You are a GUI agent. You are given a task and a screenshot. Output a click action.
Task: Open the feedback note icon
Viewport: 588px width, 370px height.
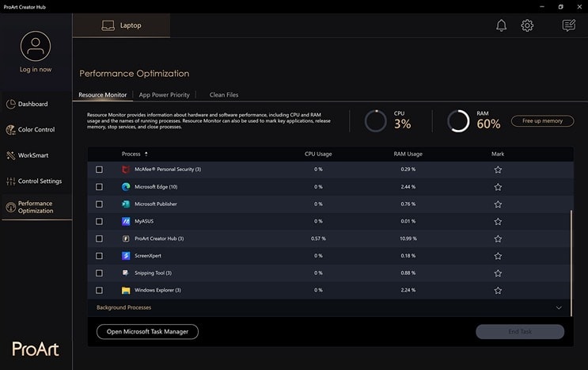point(568,25)
